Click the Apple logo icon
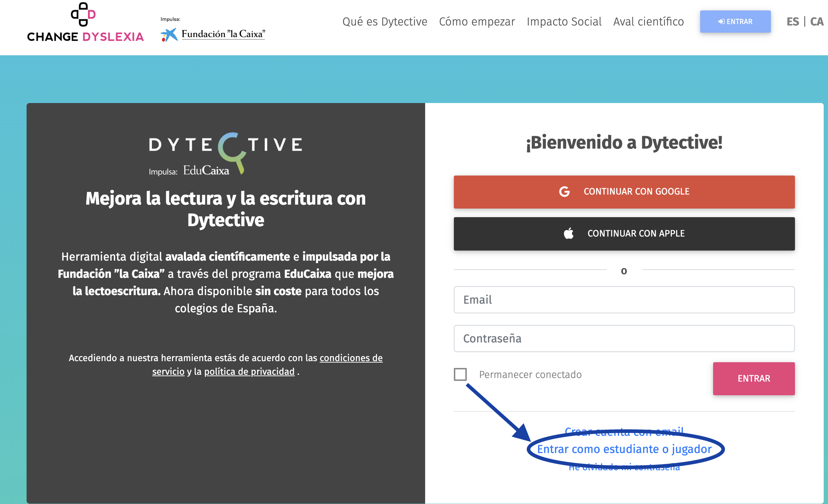Image resolution: width=828 pixels, height=504 pixels. pos(569,234)
